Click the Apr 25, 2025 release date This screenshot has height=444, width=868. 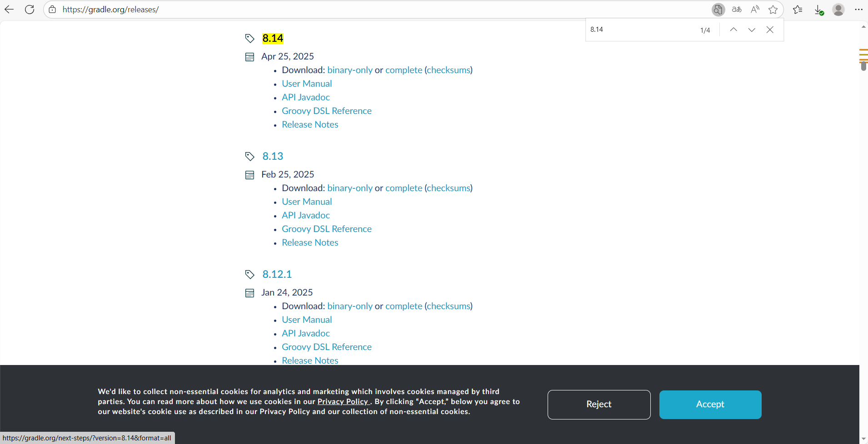[288, 56]
